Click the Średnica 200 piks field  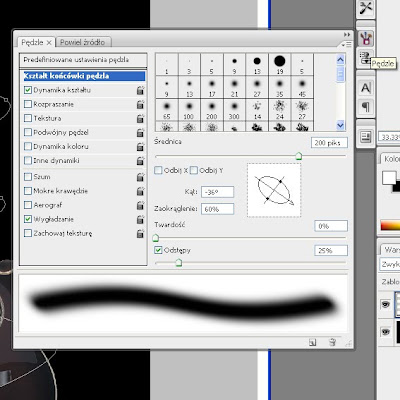tap(329, 143)
